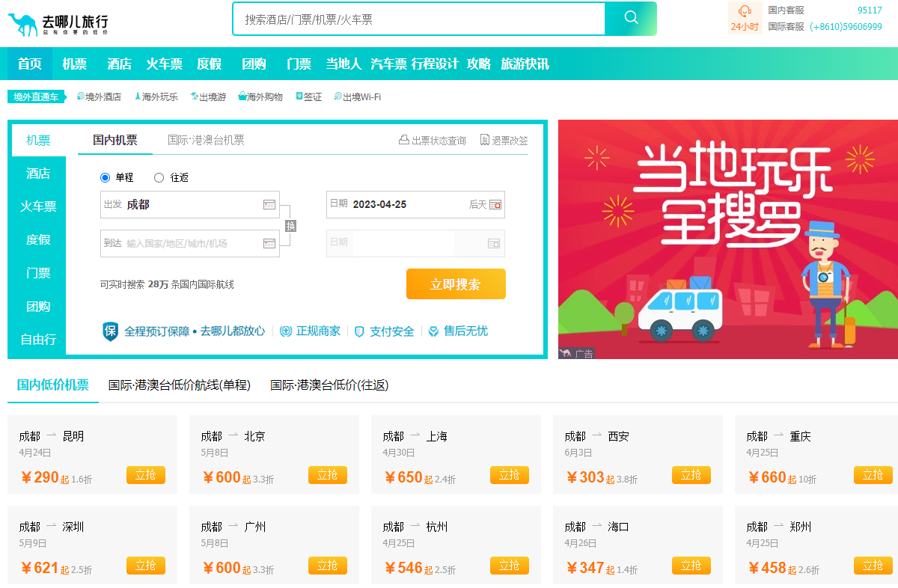This screenshot has width=898, height=588.
Task: Select the 单程 one-way radio button
Action: click(106, 177)
